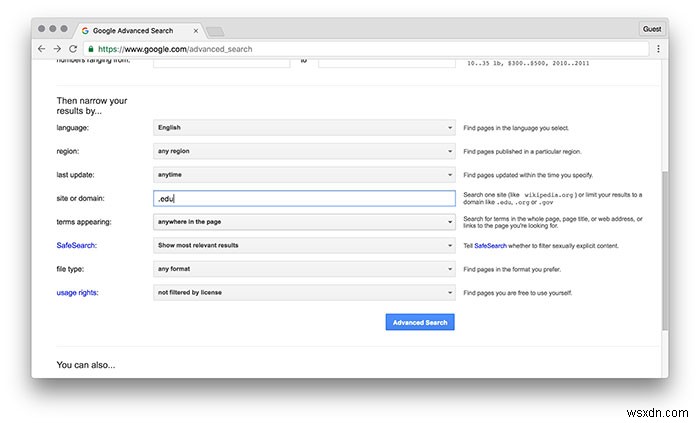Reload the page with the refresh icon

[x=73, y=49]
